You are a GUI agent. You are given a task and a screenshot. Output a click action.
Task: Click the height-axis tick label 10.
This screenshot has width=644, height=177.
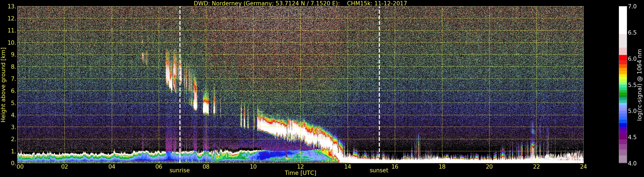pos(12,43)
